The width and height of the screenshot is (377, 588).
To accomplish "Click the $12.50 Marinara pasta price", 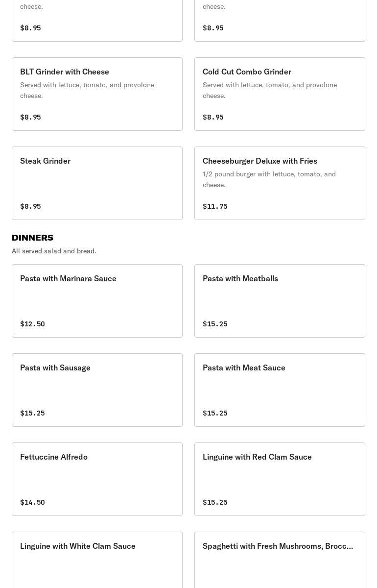I will coord(32,324).
